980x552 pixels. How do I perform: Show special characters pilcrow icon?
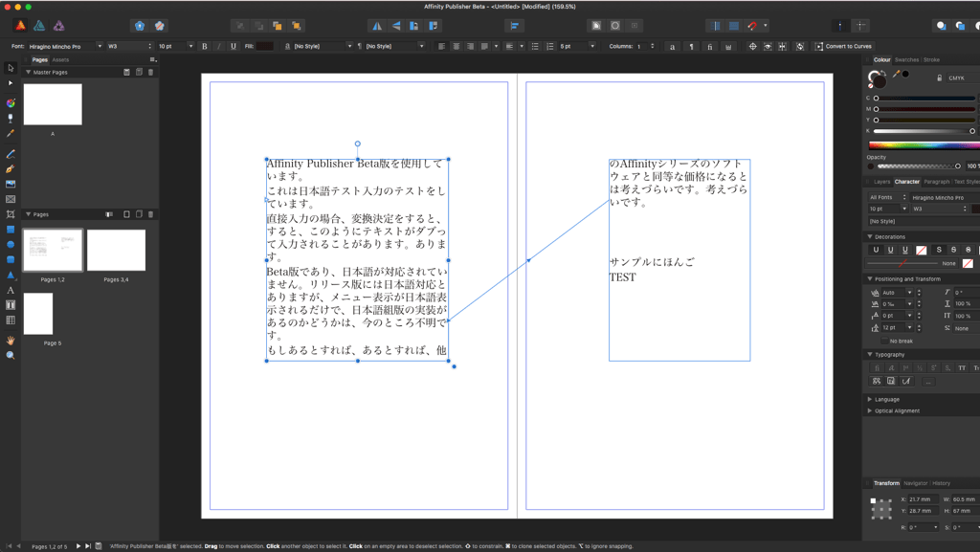(691, 46)
